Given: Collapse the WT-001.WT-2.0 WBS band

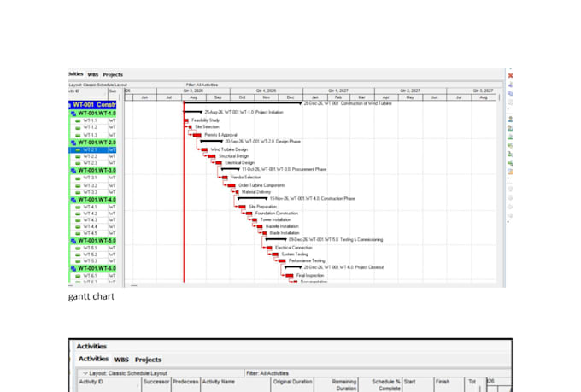Looking at the screenshot, I should [93, 143].
